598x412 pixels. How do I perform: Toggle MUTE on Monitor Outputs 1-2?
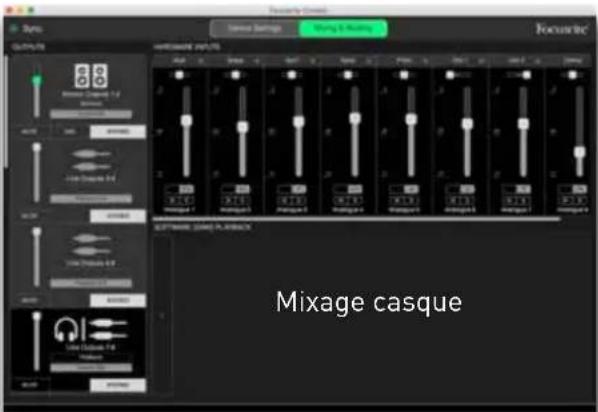[29, 132]
